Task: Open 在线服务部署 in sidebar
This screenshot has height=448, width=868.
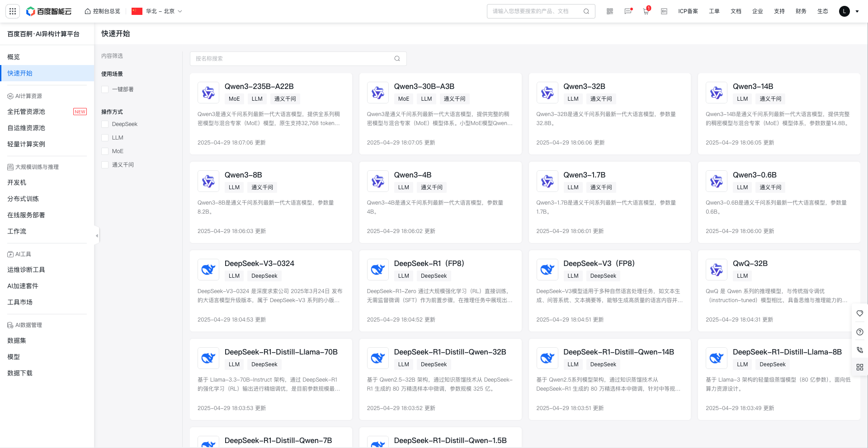Action: pos(47,215)
